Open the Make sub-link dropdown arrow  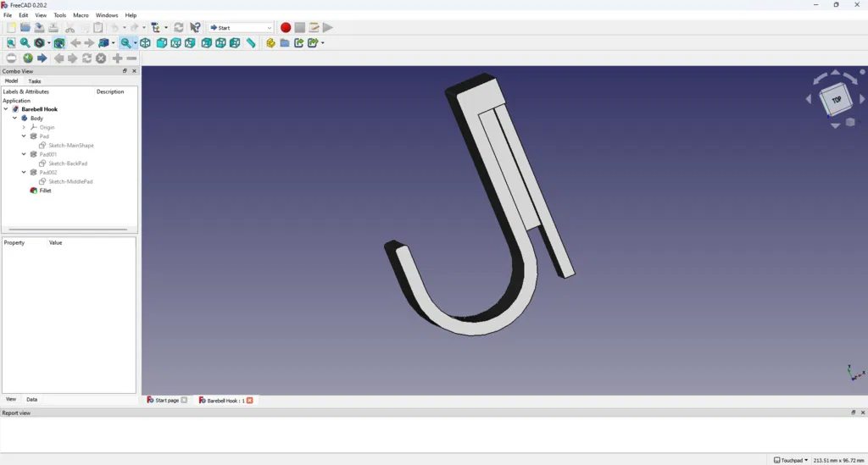(x=323, y=43)
